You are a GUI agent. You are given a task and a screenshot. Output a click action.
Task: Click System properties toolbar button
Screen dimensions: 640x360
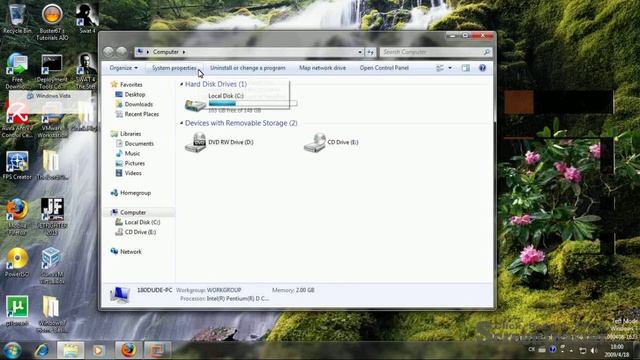pyautogui.click(x=174, y=68)
